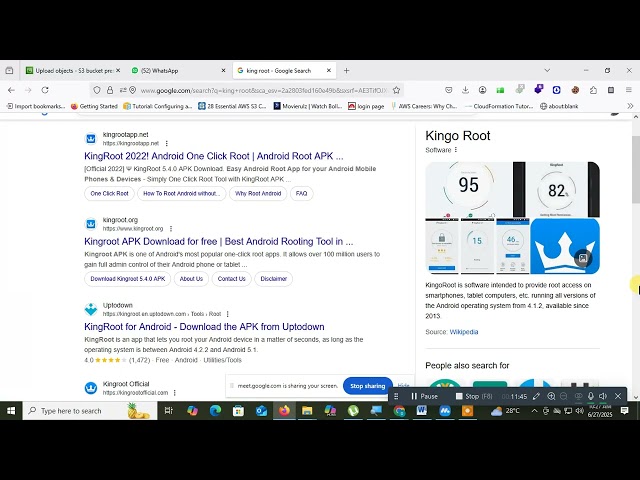This screenshot has height=480, width=640.
Task: Zoom in using recorder magnifier plus icon
Action: 551,396
